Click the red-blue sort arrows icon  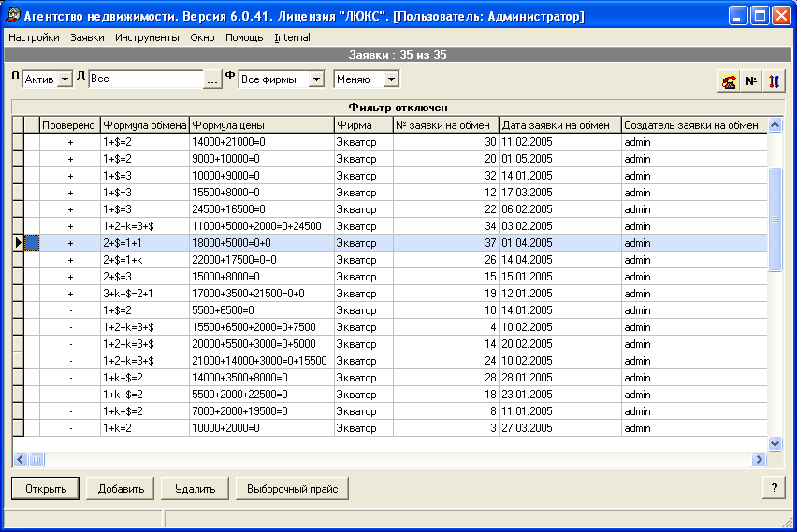(x=774, y=81)
